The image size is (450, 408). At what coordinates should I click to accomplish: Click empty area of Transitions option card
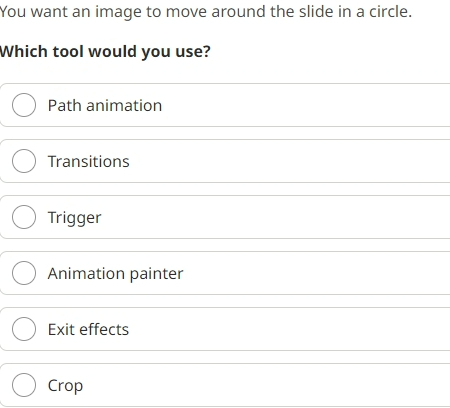(x=300, y=161)
